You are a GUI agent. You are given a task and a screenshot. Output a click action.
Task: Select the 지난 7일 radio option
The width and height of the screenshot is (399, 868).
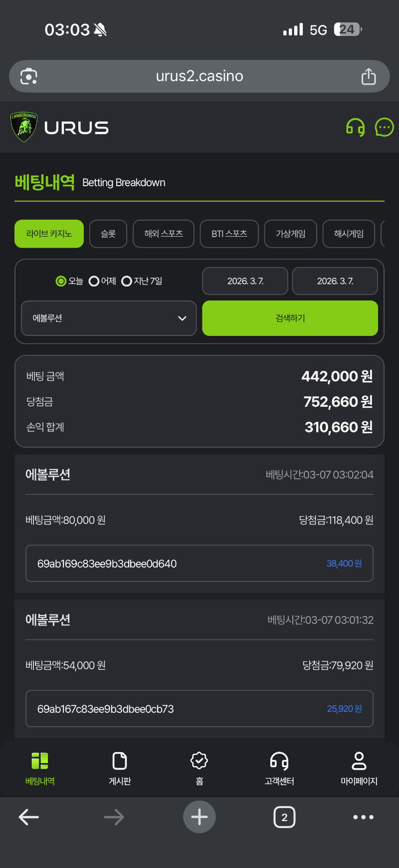[x=127, y=281]
